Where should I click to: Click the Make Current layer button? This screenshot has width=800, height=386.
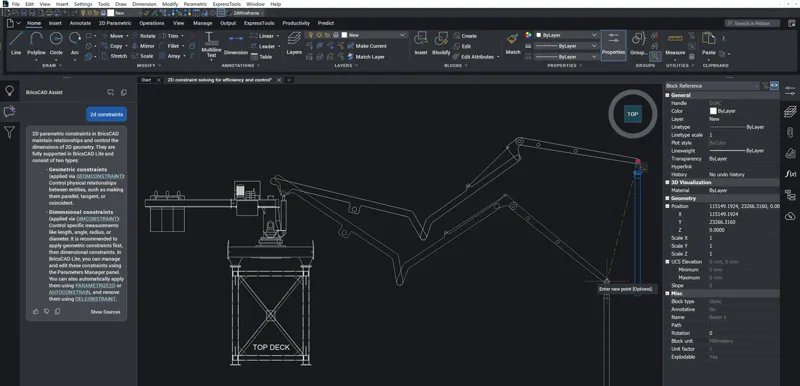366,46
